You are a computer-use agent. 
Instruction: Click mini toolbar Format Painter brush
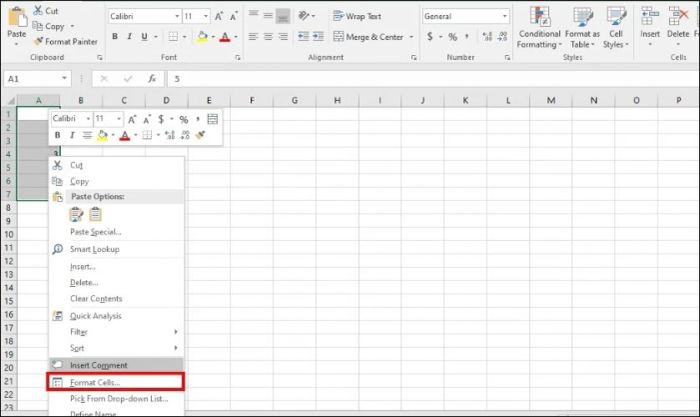[200, 135]
